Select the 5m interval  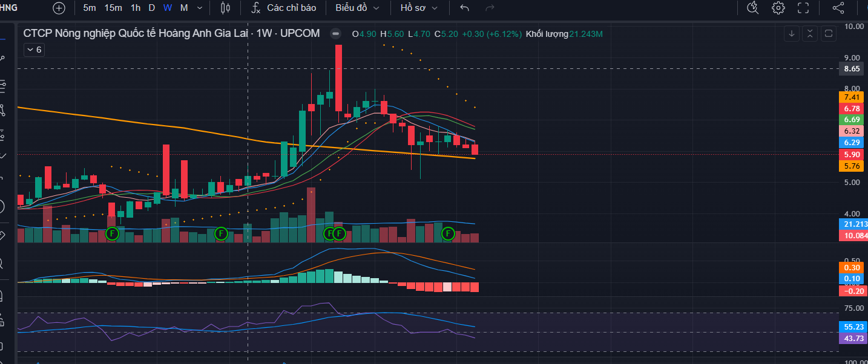click(90, 8)
